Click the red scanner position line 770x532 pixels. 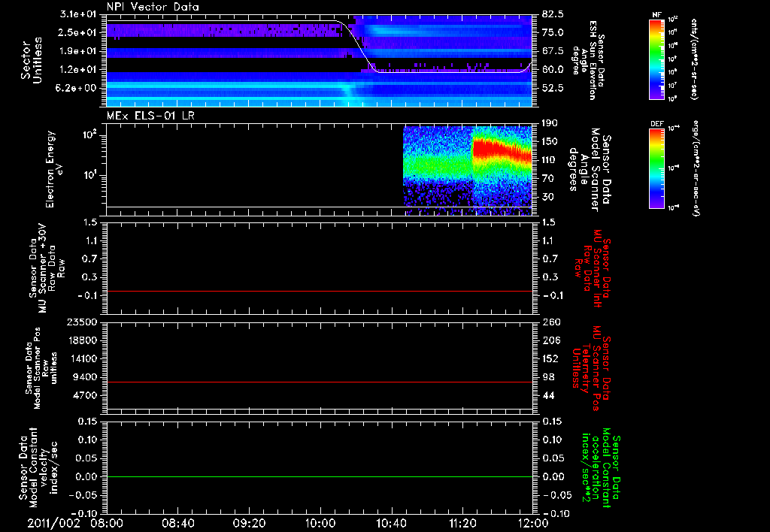pyautogui.click(x=320, y=382)
